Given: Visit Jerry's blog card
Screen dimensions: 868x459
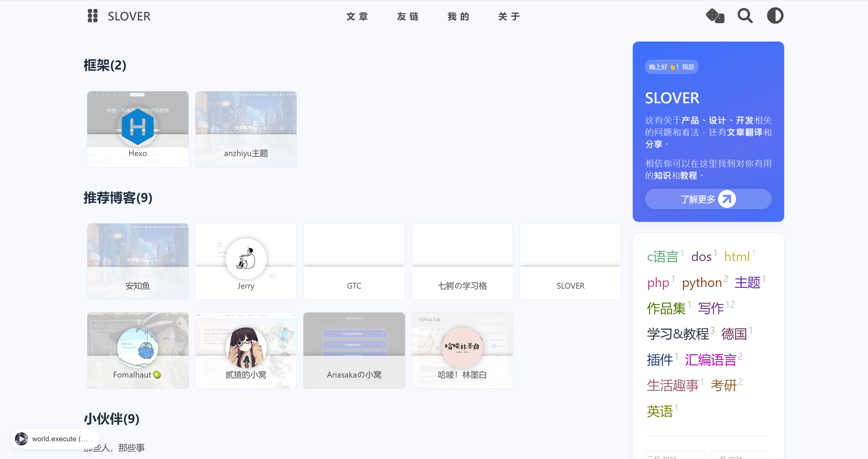Looking at the screenshot, I should click(x=246, y=261).
